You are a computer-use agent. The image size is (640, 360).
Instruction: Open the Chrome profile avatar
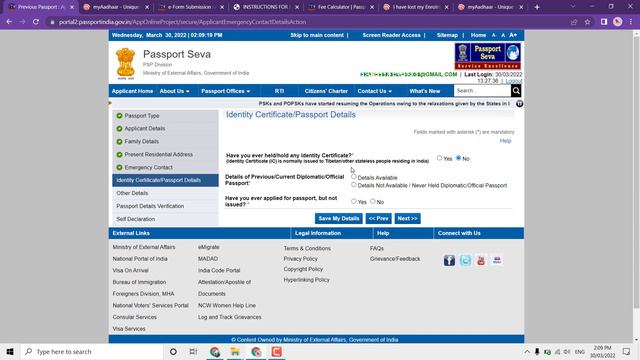click(x=618, y=22)
